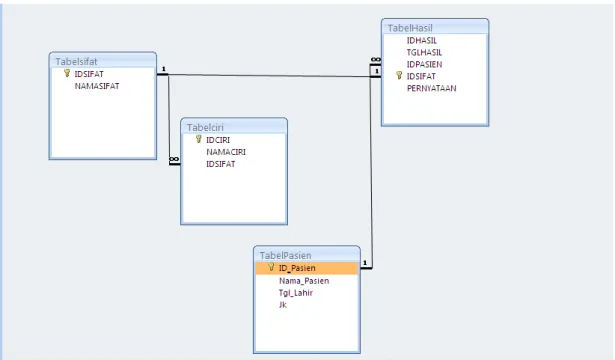The width and height of the screenshot is (615, 360).
Task: Select the highlighted ID_Pasien field
Action: pyautogui.click(x=307, y=268)
